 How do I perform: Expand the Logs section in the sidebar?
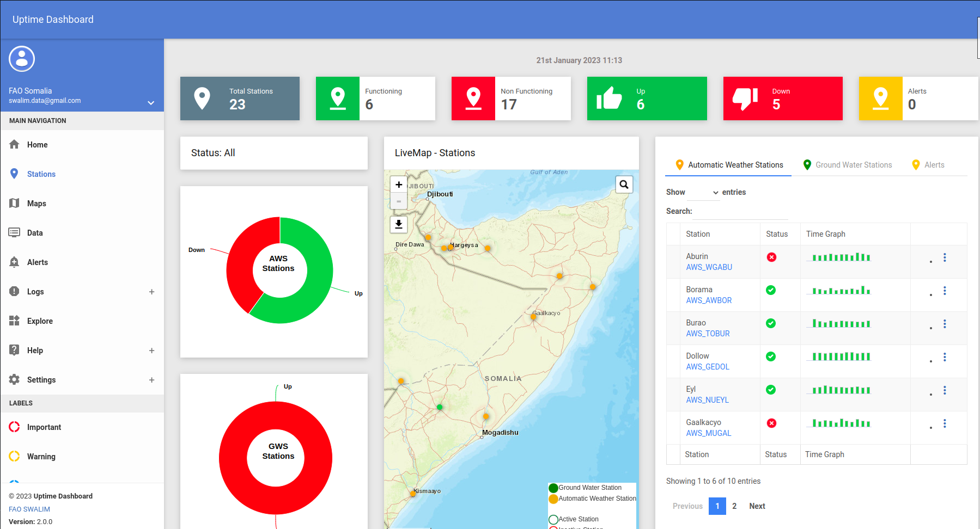[x=151, y=292]
